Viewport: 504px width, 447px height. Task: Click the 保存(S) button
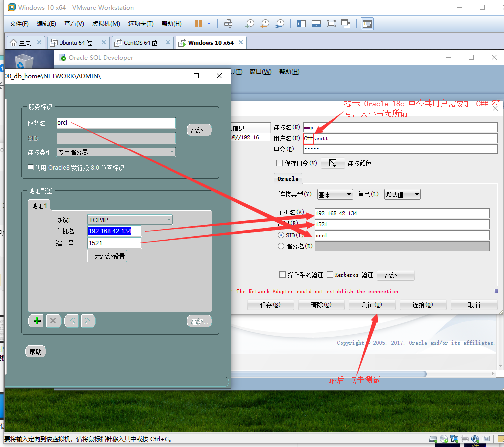point(270,305)
